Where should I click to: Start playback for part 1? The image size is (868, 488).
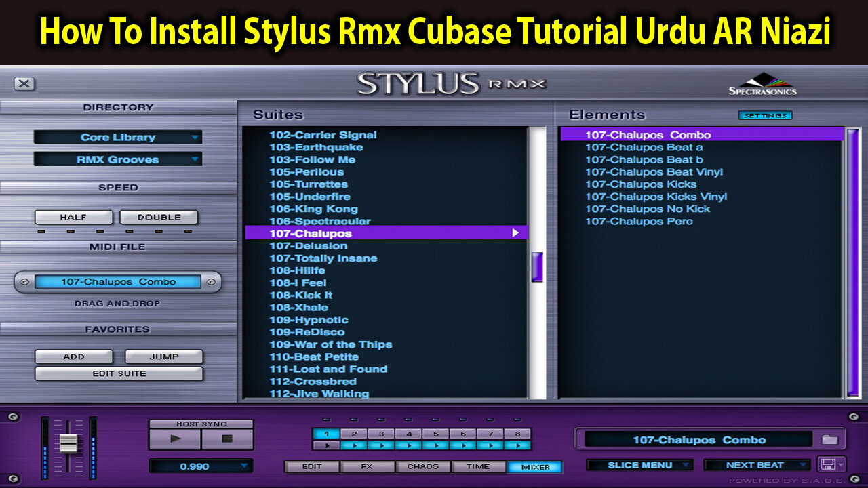[x=327, y=445]
